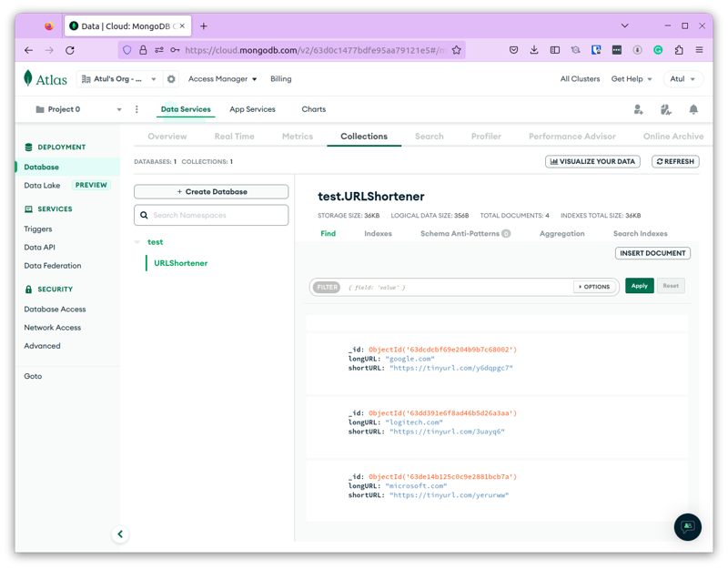Open the notifications bell icon

693,109
